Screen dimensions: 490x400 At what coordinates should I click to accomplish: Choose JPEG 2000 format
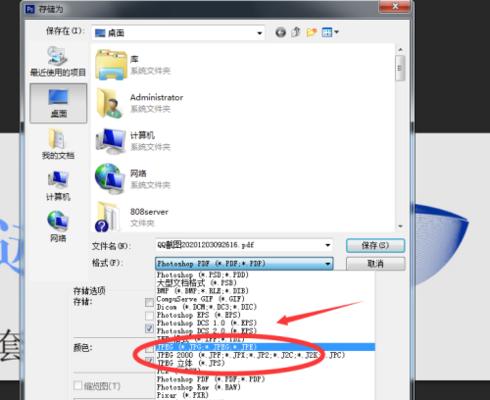pyautogui.click(x=251, y=355)
